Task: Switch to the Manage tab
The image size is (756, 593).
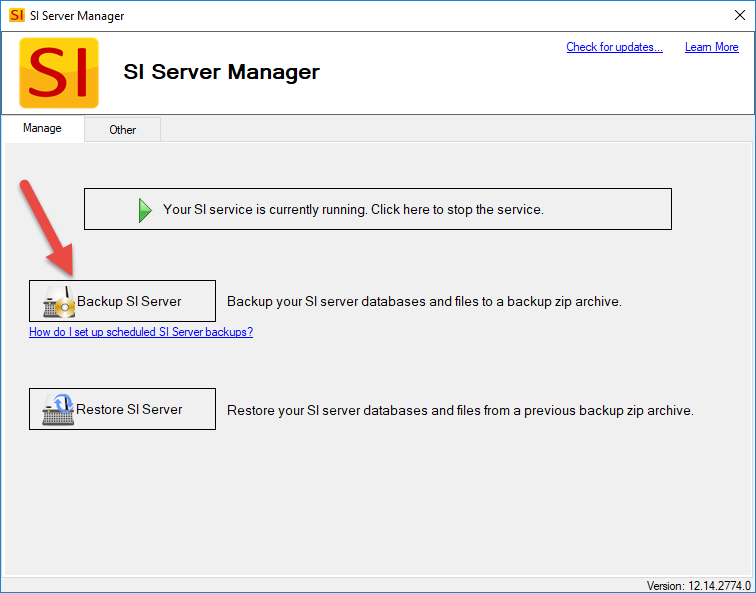Action: click(x=42, y=128)
